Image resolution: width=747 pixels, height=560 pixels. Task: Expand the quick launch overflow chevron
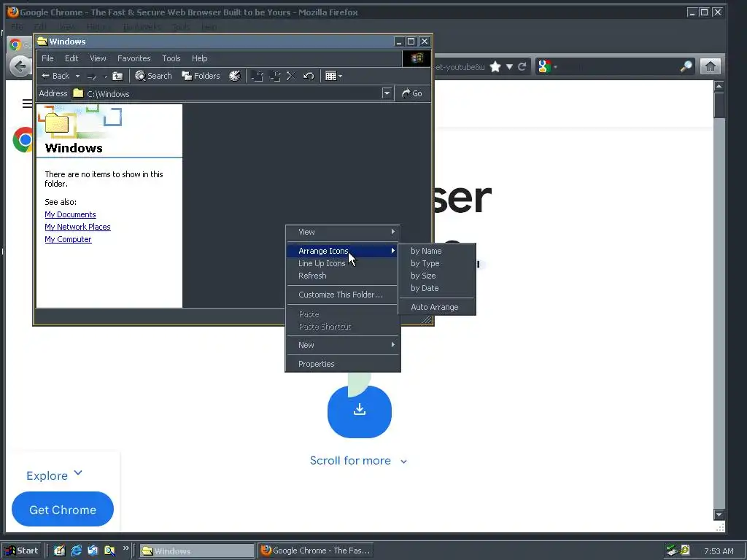pyautogui.click(x=125, y=548)
